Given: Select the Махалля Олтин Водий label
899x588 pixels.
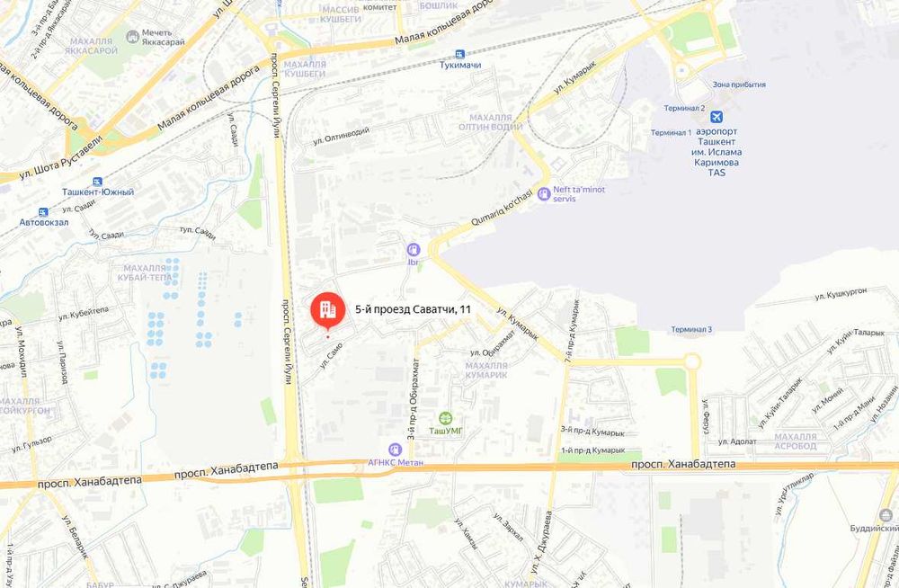Looking at the screenshot, I should [x=490, y=122].
